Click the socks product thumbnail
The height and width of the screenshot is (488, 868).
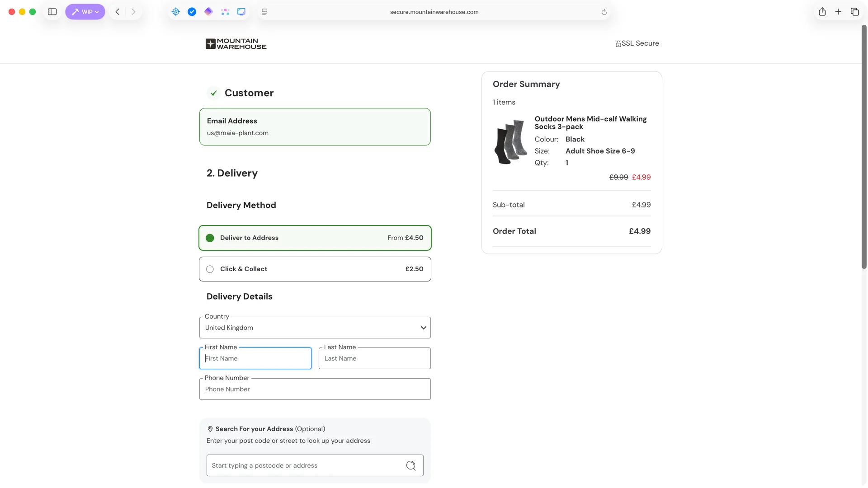(511, 142)
